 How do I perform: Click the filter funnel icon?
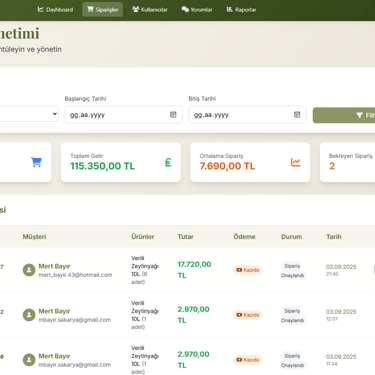tap(359, 115)
